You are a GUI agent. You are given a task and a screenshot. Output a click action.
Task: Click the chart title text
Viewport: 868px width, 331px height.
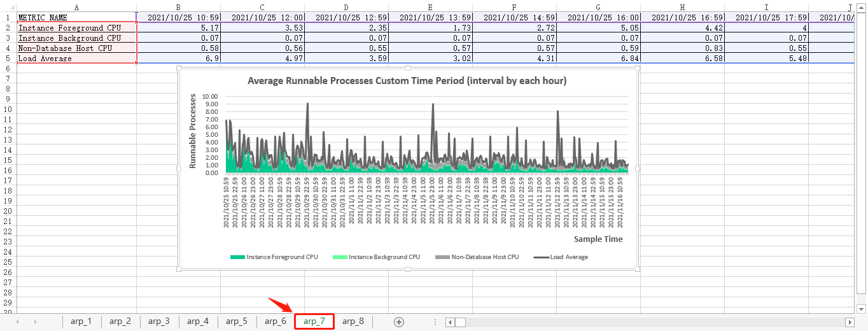(x=407, y=81)
